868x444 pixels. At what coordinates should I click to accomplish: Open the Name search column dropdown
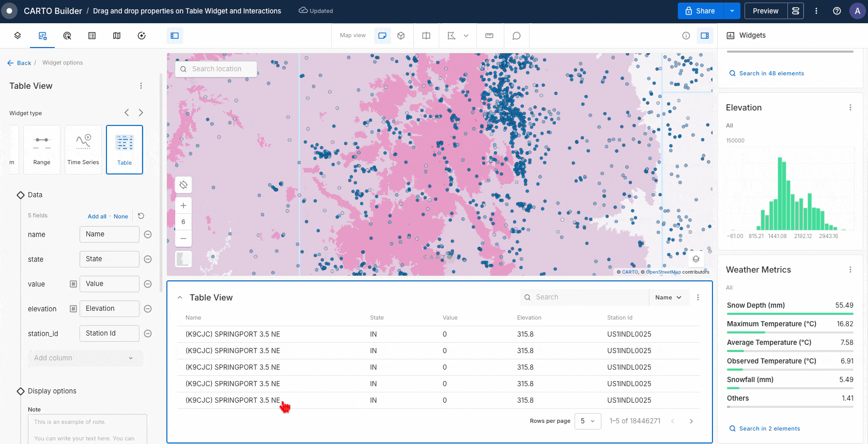coord(669,297)
